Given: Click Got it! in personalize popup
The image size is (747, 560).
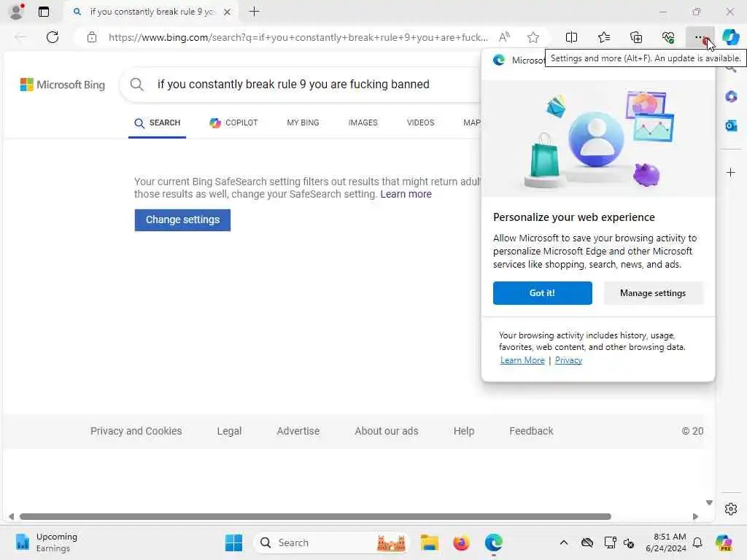Looking at the screenshot, I should [543, 293].
